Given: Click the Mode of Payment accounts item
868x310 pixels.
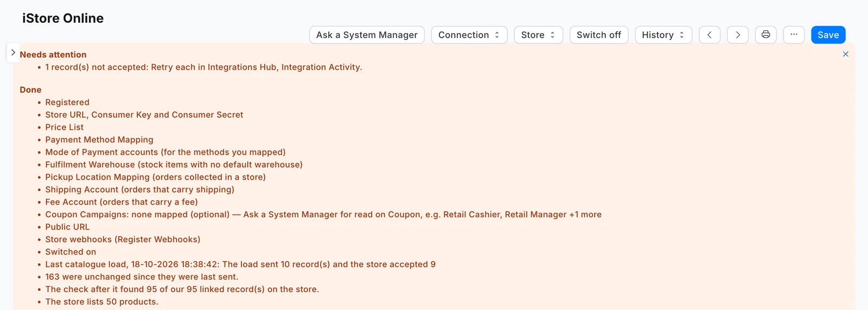Looking at the screenshot, I should coord(165,153).
